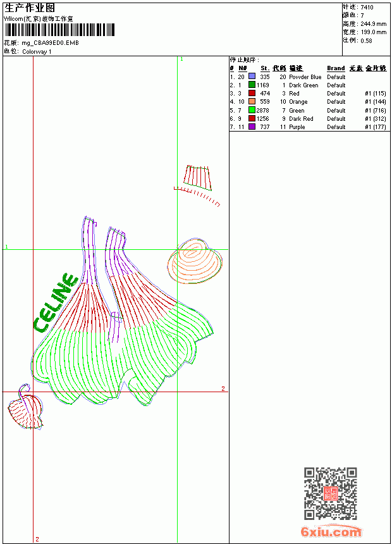Pick the bright Green color swatch
This screenshot has width=392, height=544.
252,110
